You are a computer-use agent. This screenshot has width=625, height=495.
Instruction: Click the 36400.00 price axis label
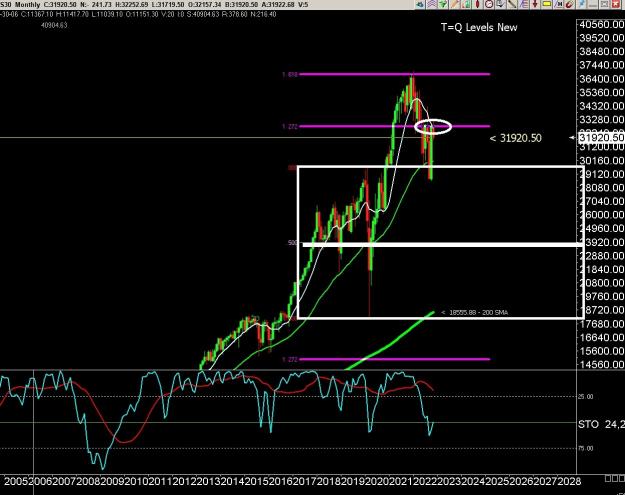click(602, 79)
